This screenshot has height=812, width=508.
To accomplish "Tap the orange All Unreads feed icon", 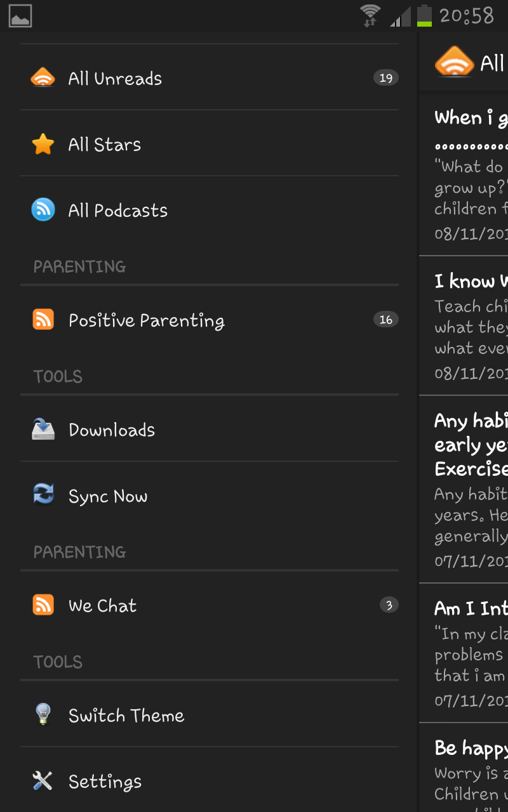I will (x=43, y=79).
